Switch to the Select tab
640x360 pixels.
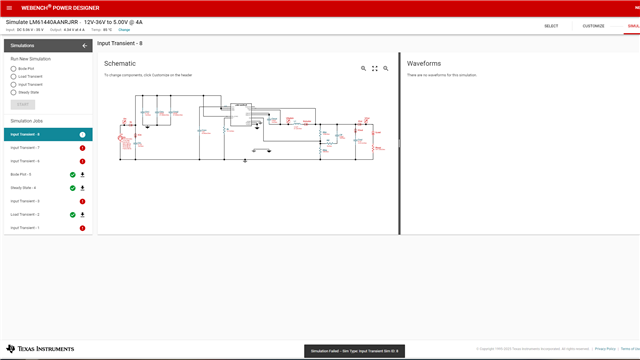pyautogui.click(x=551, y=26)
